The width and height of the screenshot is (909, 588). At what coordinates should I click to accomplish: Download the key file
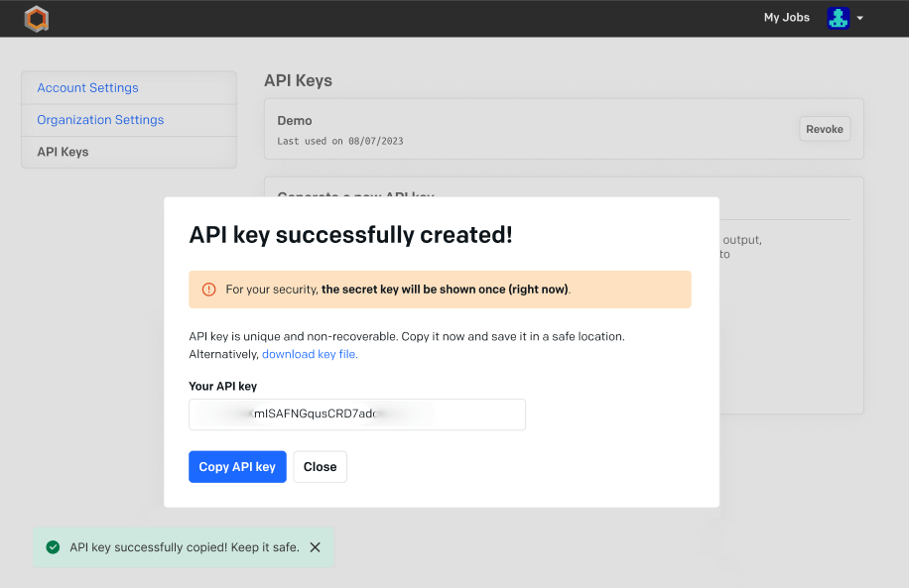pyautogui.click(x=309, y=353)
